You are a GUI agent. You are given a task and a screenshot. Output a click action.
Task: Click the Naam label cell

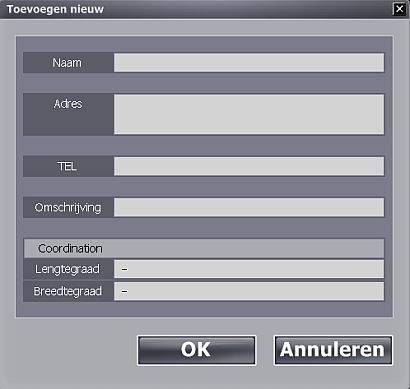pos(68,62)
